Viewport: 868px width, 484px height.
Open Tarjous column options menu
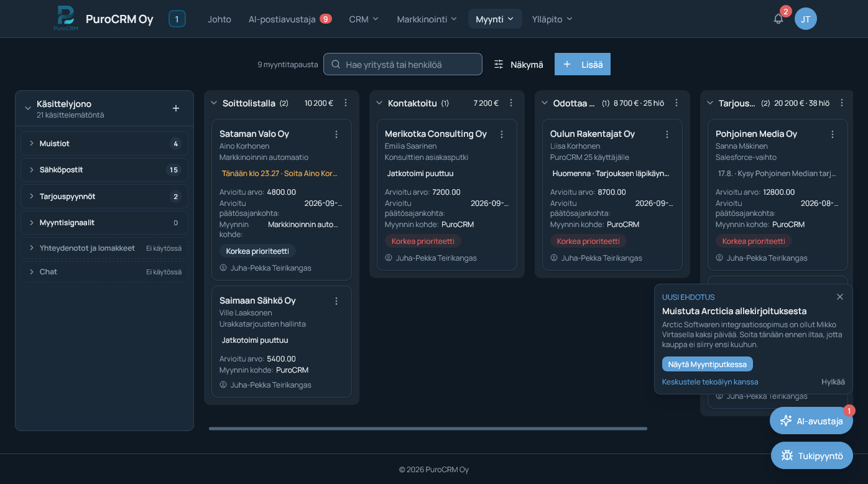[843, 103]
